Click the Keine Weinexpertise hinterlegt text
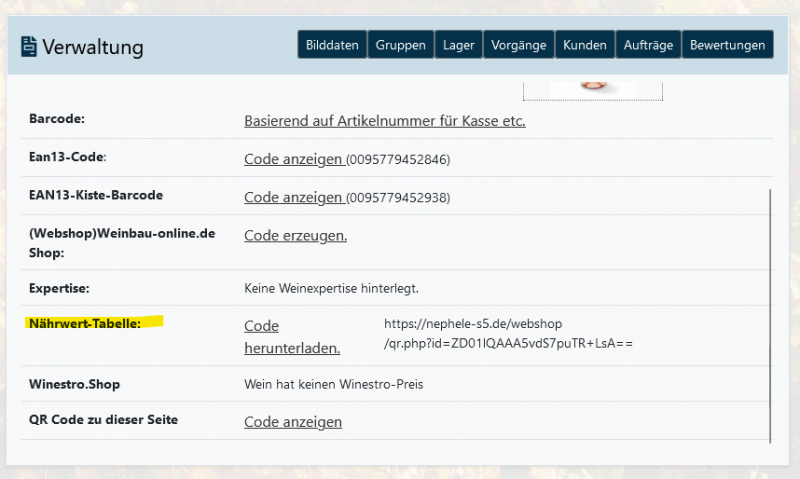The width and height of the screenshot is (800, 479). pos(331,288)
